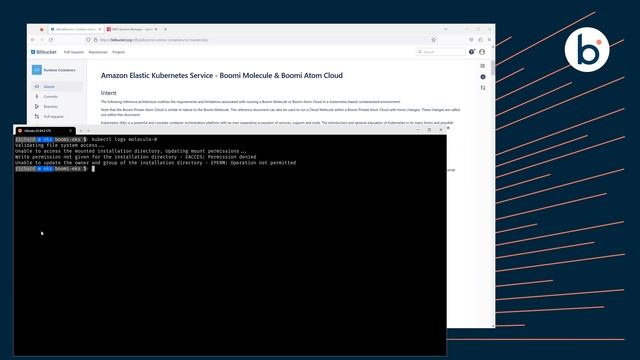Click the extensions icon in browser toolbar
Image resolution: width=640 pixels, height=360 pixels.
point(480,40)
